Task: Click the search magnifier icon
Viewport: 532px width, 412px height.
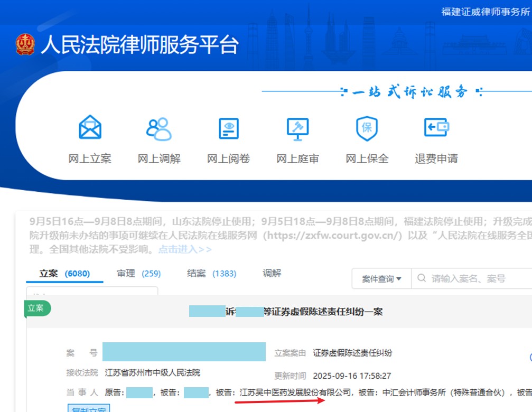Action: pos(422,278)
